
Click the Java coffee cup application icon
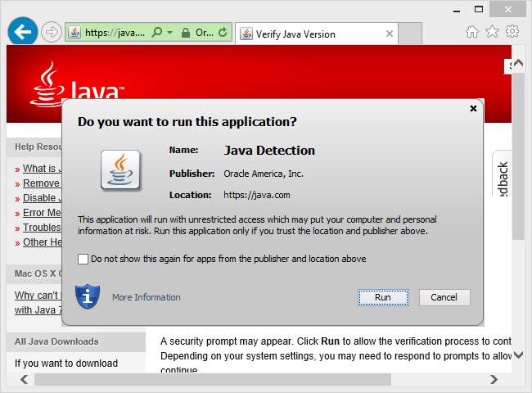click(120, 169)
